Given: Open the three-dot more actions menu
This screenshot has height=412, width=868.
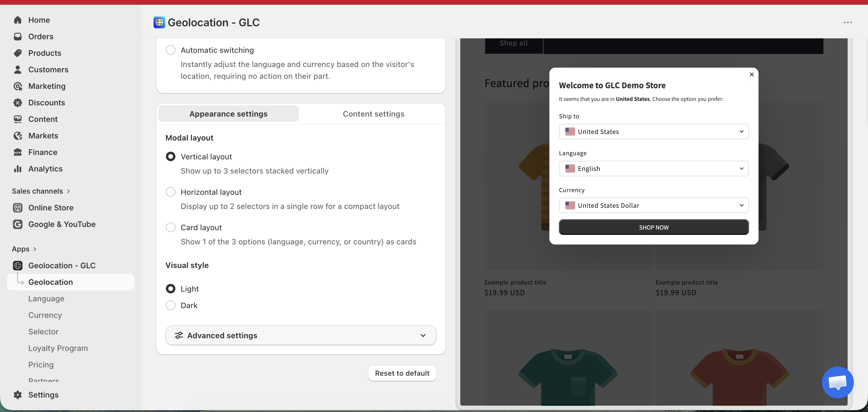Looking at the screenshot, I should pos(848,22).
